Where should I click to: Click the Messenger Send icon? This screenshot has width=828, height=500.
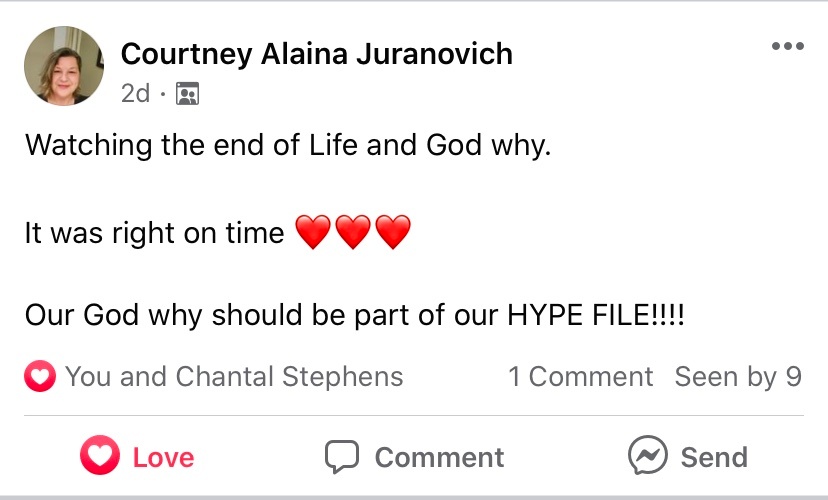[647, 457]
